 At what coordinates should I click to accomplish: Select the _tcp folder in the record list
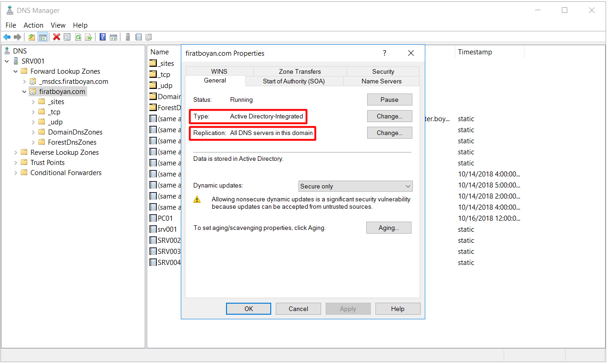tap(160, 75)
